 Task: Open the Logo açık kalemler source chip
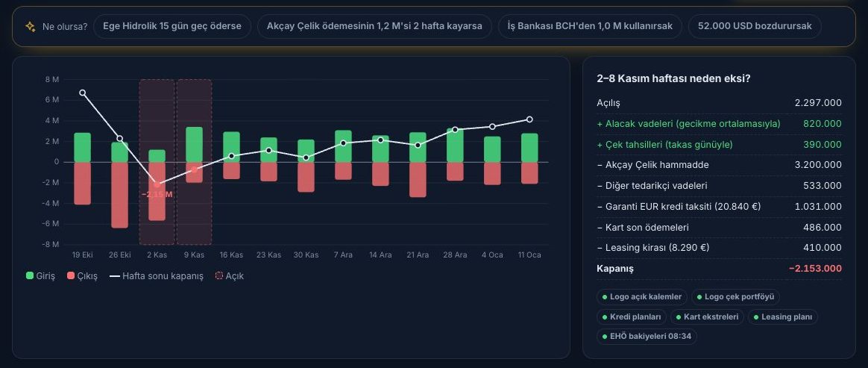click(x=642, y=297)
